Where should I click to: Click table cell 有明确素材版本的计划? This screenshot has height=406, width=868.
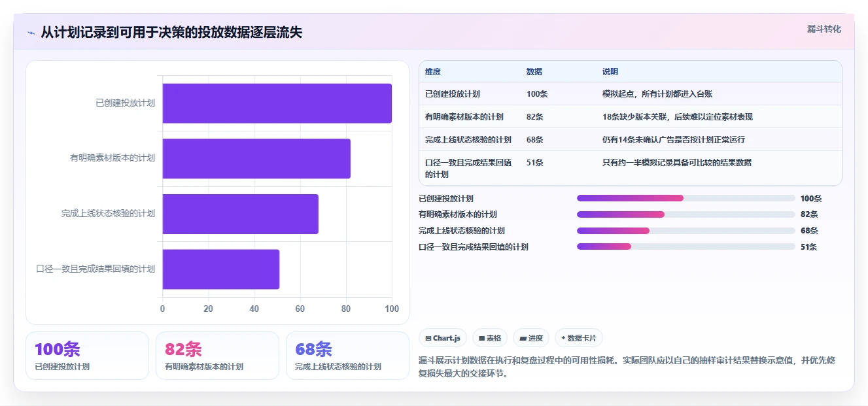click(464, 117)
